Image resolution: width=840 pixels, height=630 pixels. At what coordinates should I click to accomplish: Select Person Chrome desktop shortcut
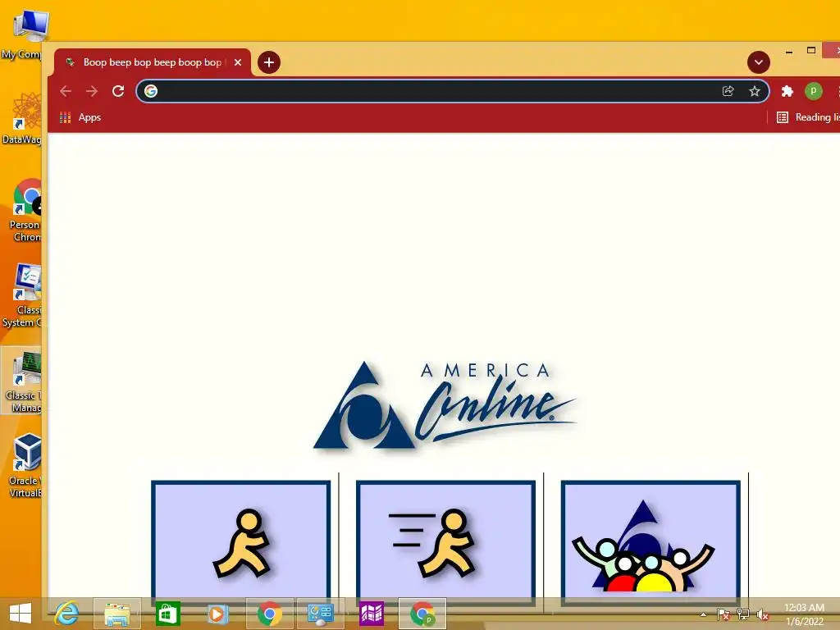(x=24, y=211)
